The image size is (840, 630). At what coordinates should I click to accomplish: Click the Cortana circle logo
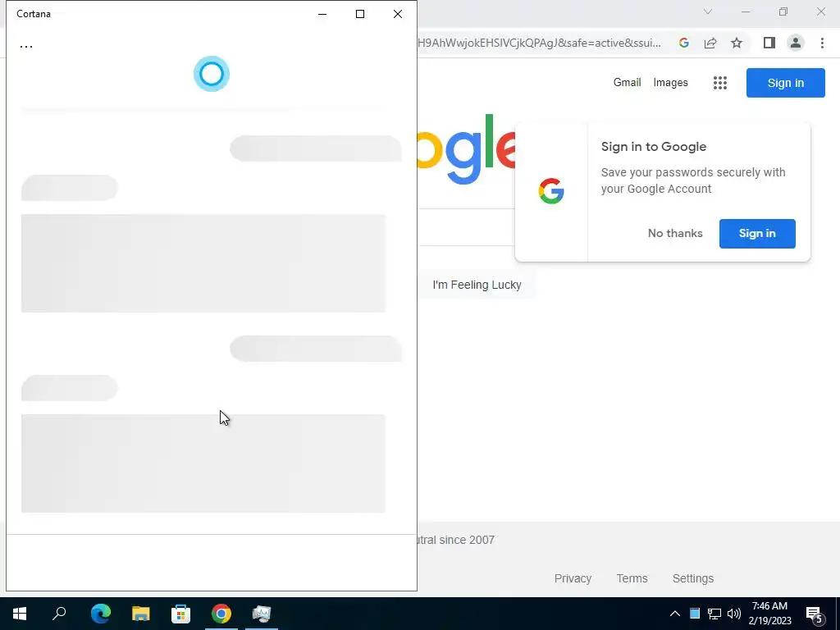point(212,74)
